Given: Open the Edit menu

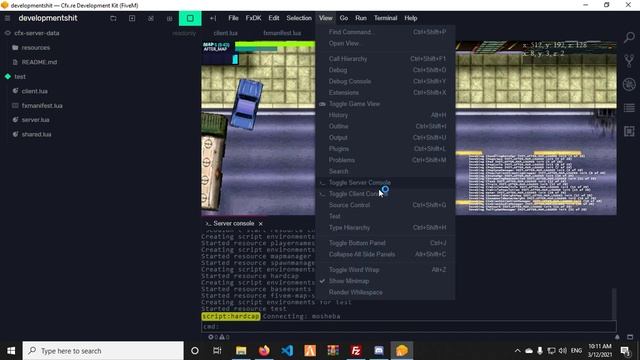Looking at the screenshot, I should tap(273, 18).
